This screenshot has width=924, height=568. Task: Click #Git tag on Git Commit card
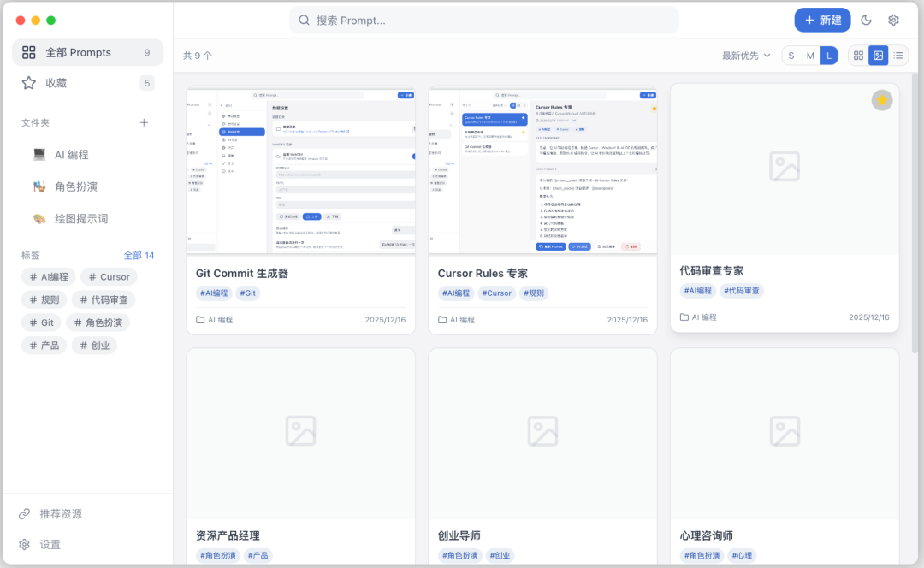(248, 293)
